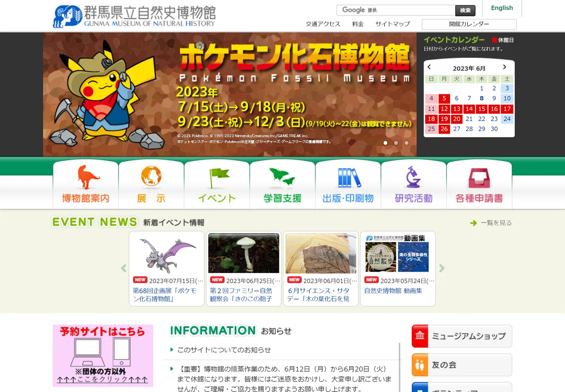Go to next month in event calendar

505,67
